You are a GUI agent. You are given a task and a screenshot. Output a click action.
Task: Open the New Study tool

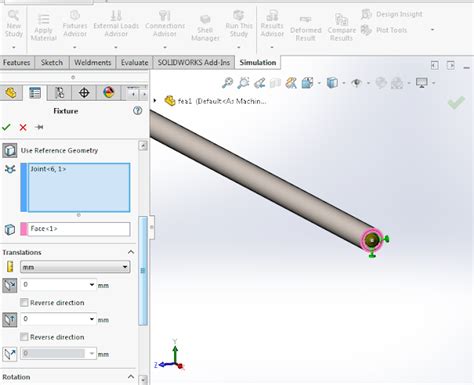tap(14, 23)
